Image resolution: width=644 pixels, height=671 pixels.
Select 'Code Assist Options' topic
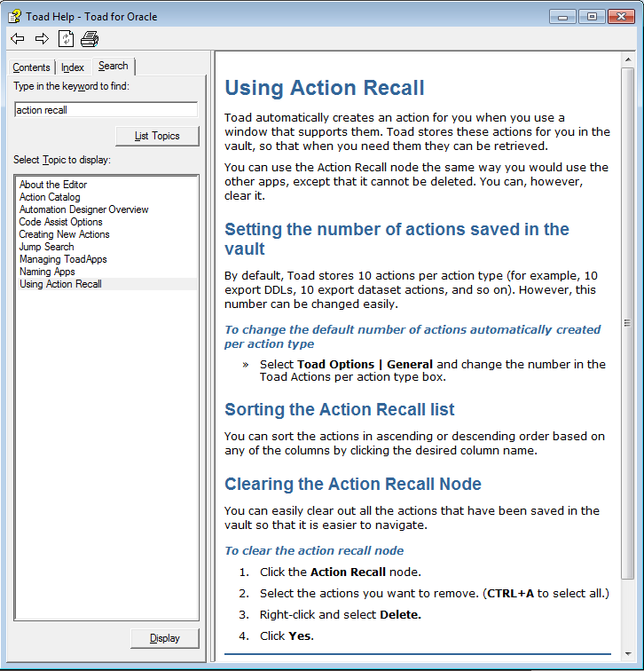[x=60, y=222]
